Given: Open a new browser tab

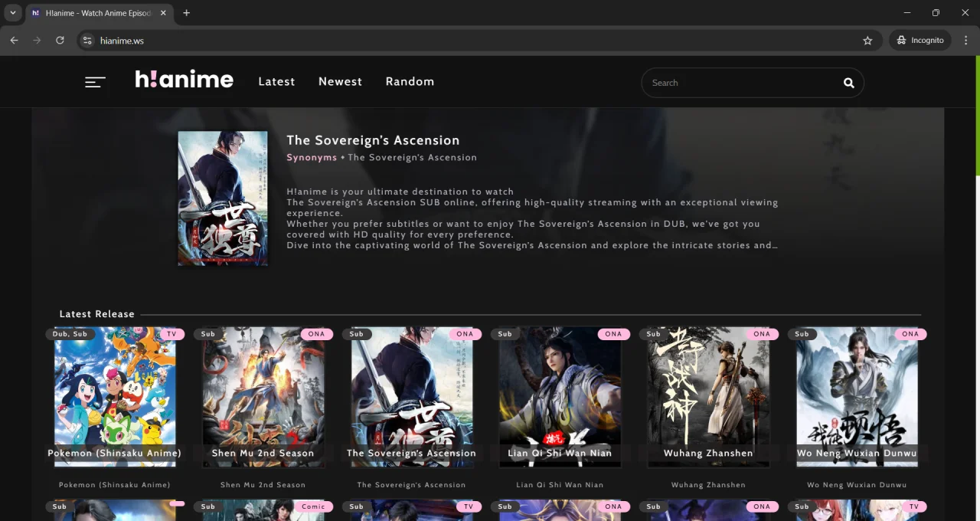Looking at the screenshot, I should [x=186, y=13].
